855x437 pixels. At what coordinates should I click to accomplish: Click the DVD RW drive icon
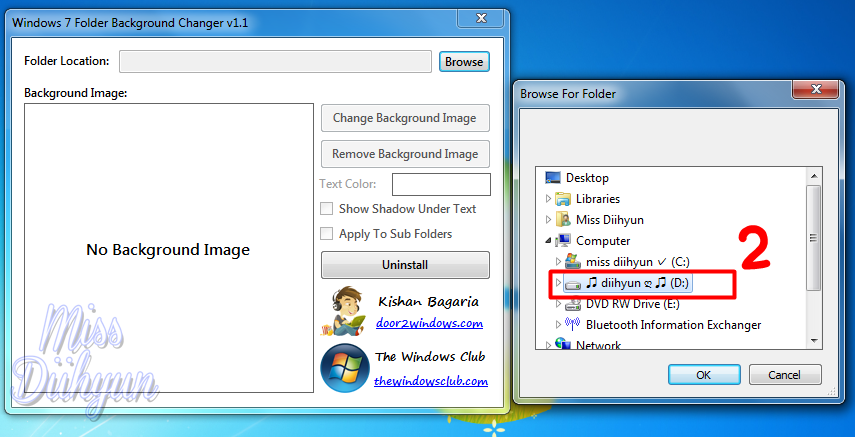[573, 304]
